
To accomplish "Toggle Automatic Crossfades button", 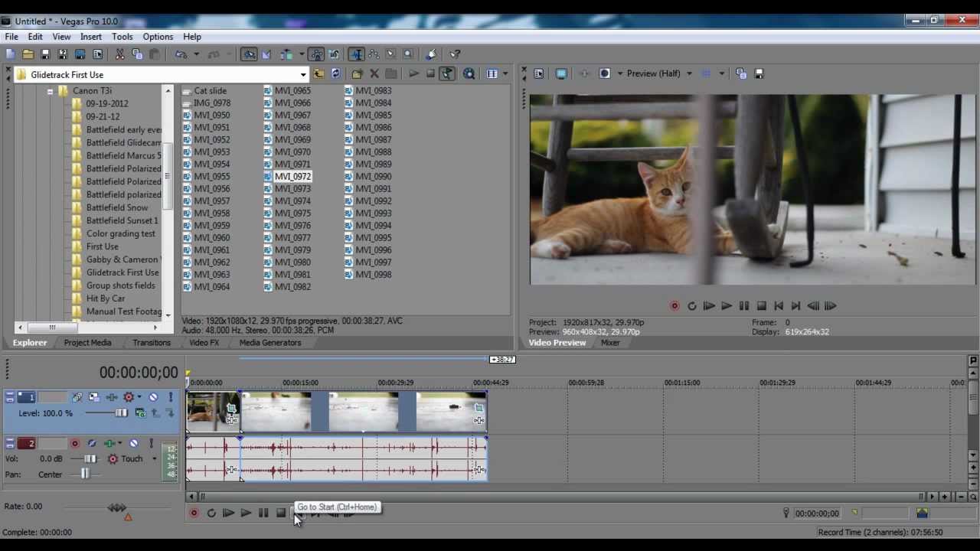I will click(x=266, y=54).
